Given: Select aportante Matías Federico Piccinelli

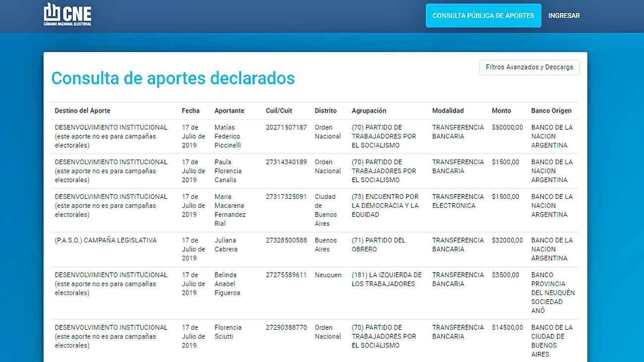Looking at the screenshot, I should (x=227, y=136).
